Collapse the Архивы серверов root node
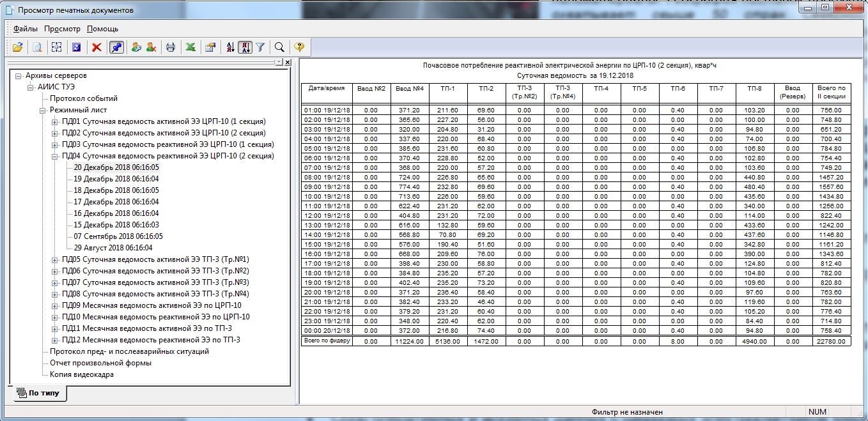 18,75
